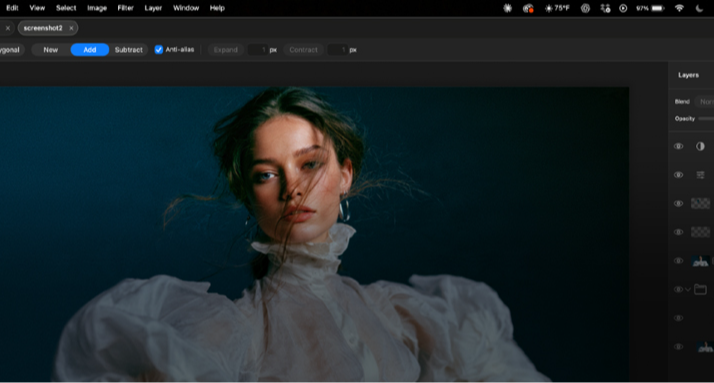Click menu bar icon left of play circle
The width and height of the screenshot is (714, 383).
[x=605, y=8]
